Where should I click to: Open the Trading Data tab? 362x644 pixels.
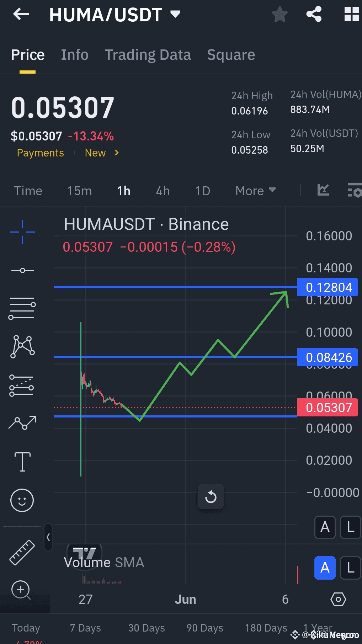(x=148, y=55)
